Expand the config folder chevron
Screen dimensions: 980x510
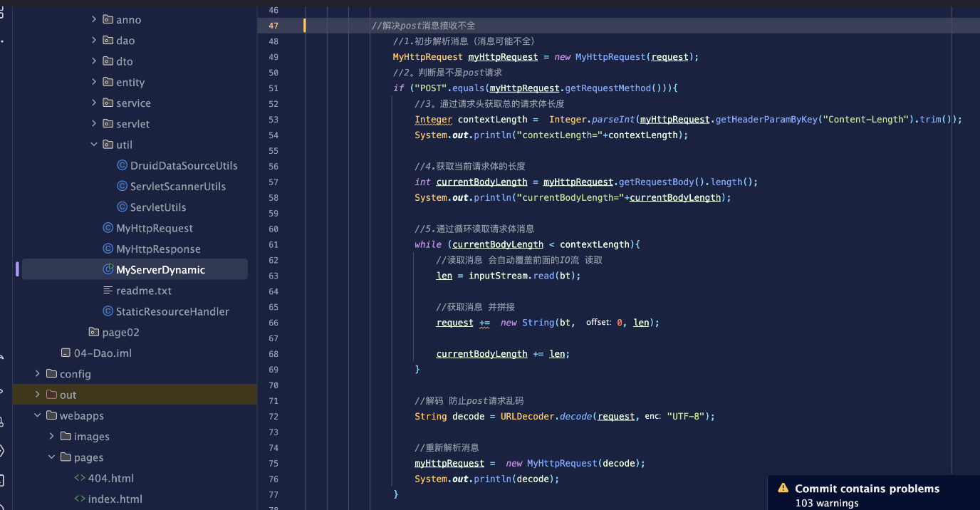(38, 374)
